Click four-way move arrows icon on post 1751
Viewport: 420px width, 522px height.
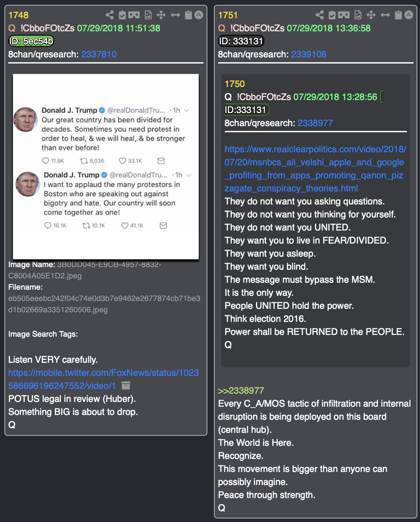[371, 15]
